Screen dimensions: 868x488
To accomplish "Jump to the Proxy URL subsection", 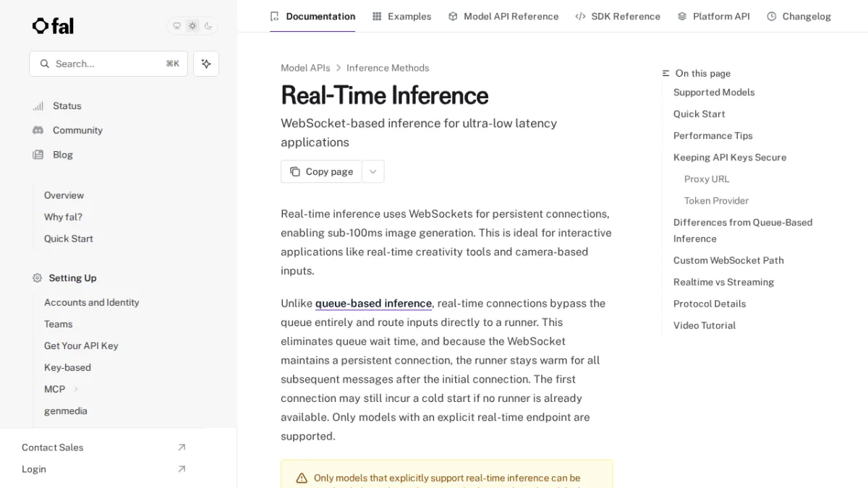I will (707, 179).
